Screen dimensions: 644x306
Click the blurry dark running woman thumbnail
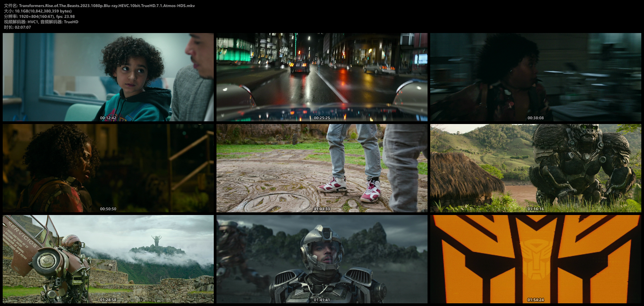tap(535, 77)
